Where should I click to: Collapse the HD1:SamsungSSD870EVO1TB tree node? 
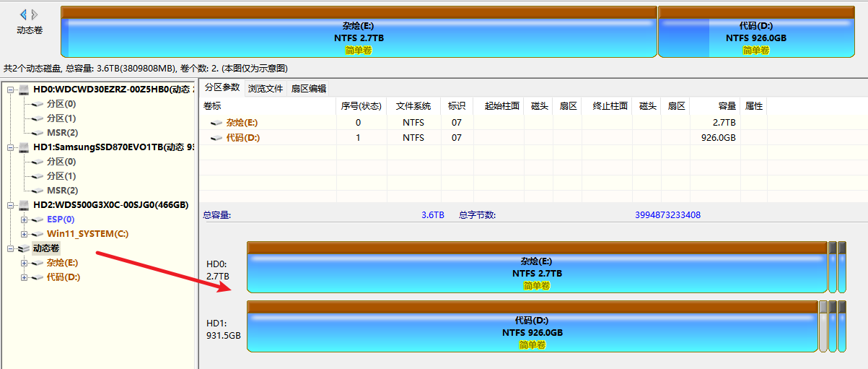tap(11, 147)
